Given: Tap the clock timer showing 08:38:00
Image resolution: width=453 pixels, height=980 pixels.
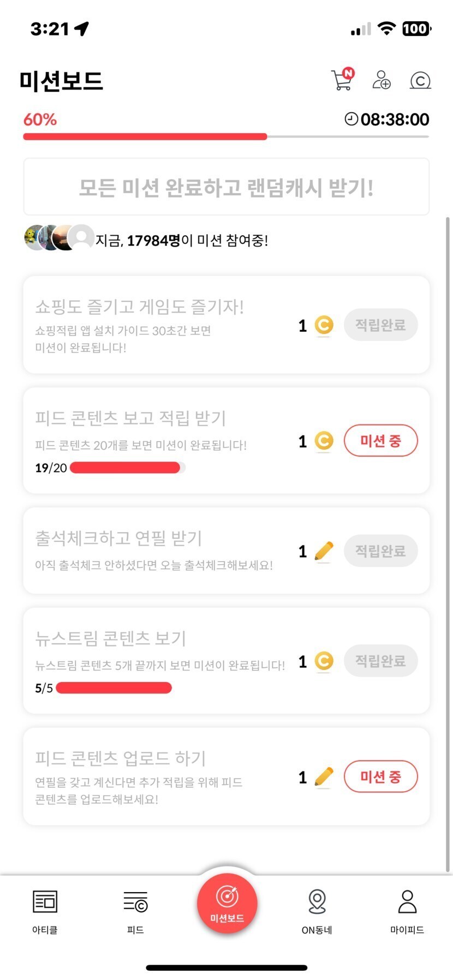Looking at the screenshot, I should [x=387, y=119].
